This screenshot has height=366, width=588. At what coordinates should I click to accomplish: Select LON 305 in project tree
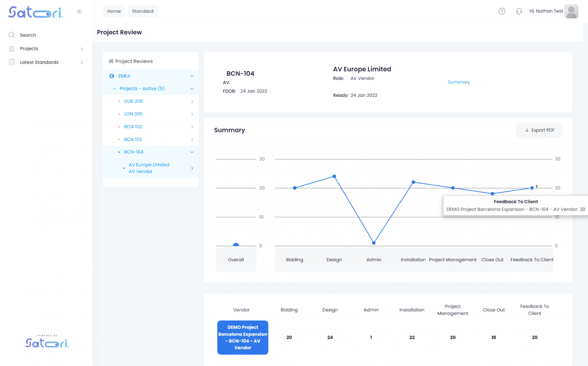click(x=133, y=114)
